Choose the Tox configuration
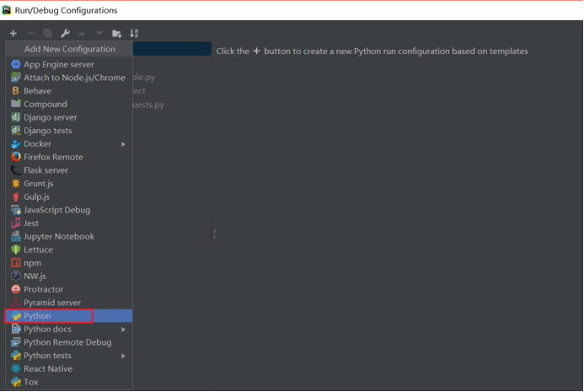 point(69,382)
